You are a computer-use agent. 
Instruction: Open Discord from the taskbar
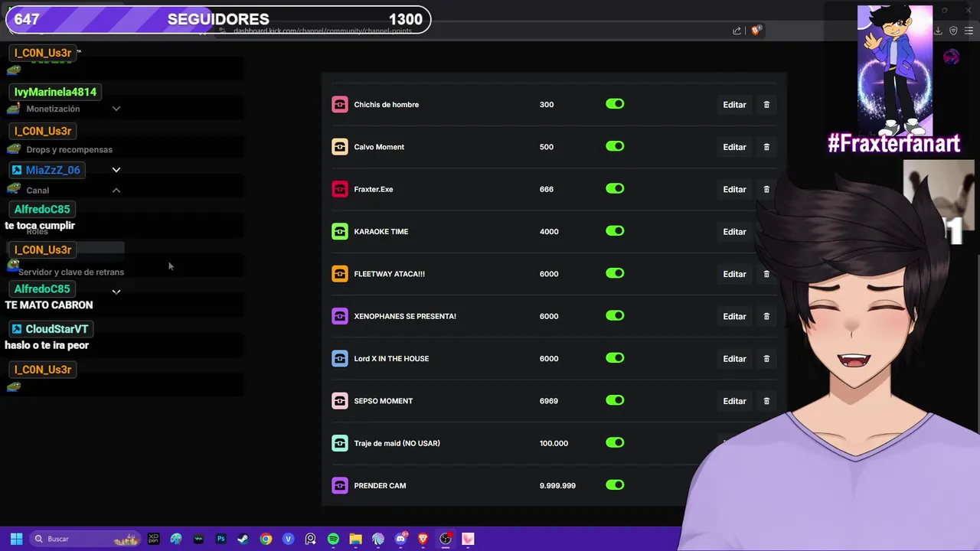400,539
